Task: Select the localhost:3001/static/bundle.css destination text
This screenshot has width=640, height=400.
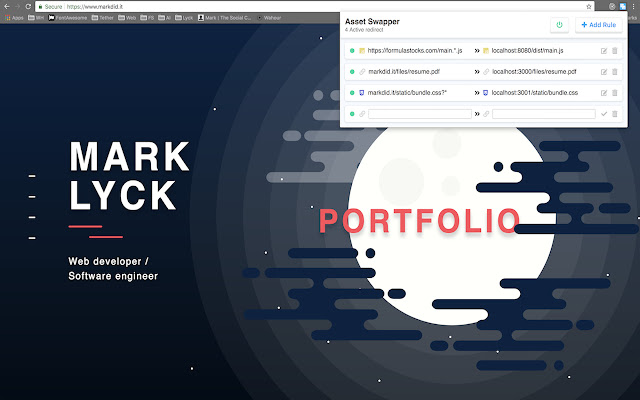Action: click(535, 93)
